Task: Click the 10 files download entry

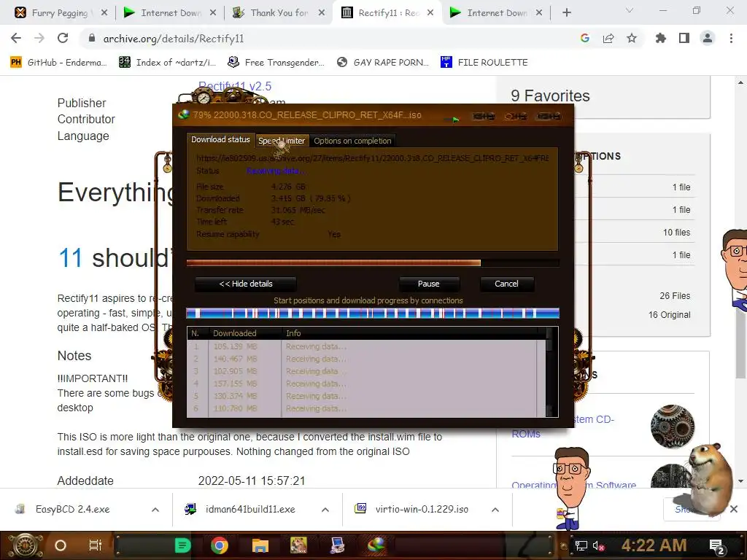Action: pos(676,233)
